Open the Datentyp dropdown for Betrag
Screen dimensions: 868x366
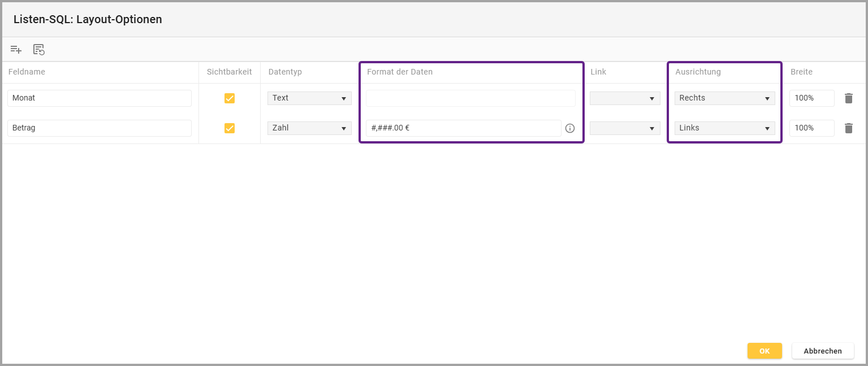coord(309,128)
